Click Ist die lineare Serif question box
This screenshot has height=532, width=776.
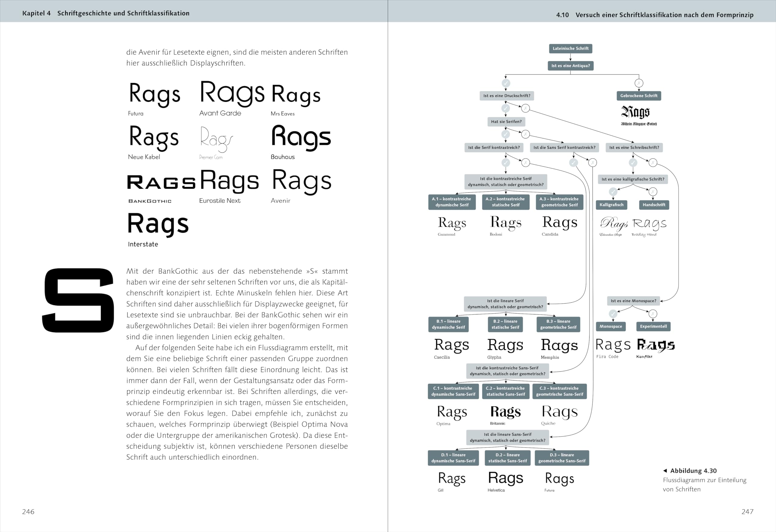[x=505, y=304]
